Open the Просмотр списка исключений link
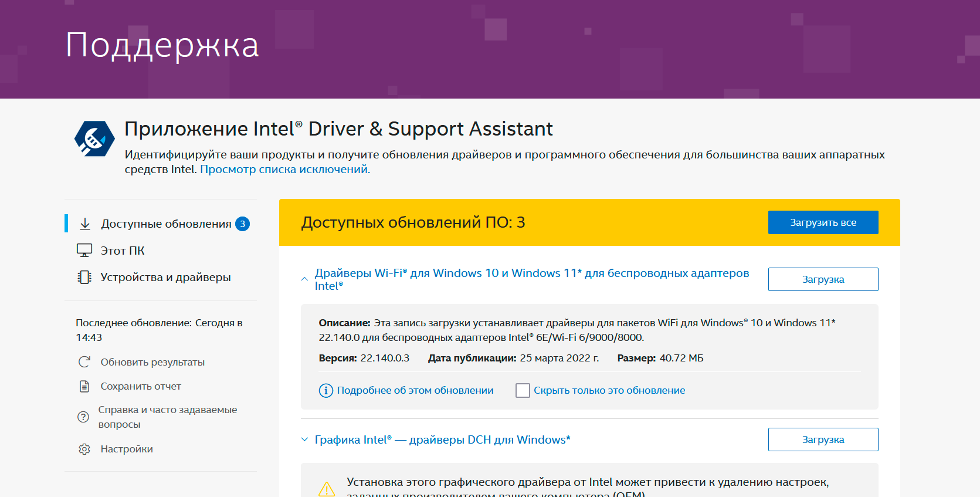The image size is (980, 497). click(285, 170)
